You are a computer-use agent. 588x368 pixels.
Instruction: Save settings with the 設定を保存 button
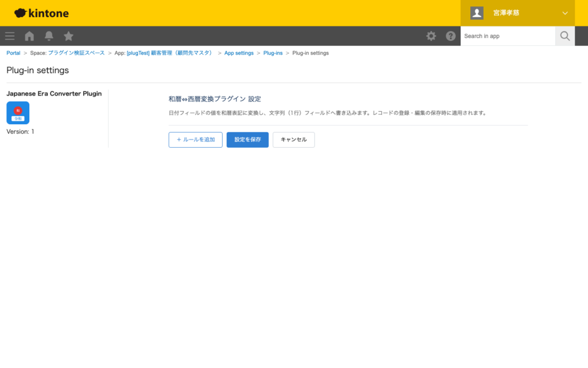pos(247,140)
